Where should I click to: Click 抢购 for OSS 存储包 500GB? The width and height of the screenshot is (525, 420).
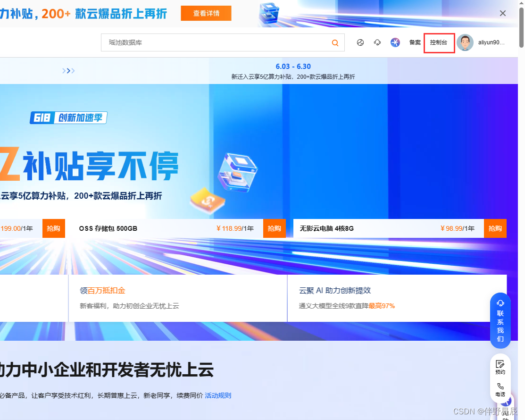point(274,228)
